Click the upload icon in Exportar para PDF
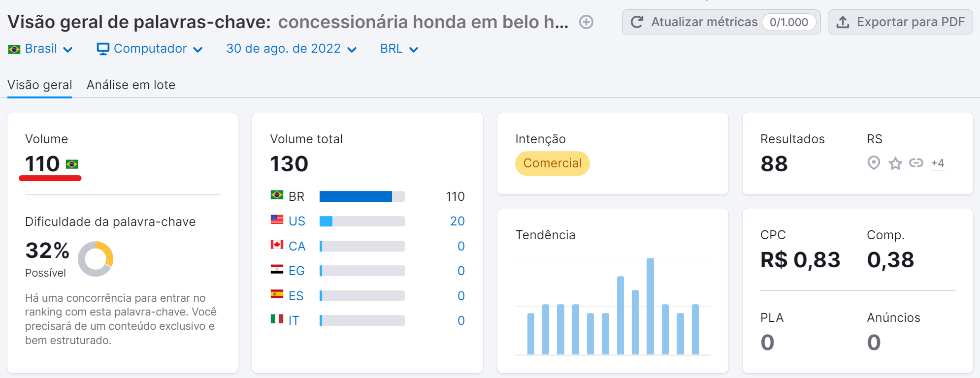This screenshot has width=980, height=378. pos(843,22)
